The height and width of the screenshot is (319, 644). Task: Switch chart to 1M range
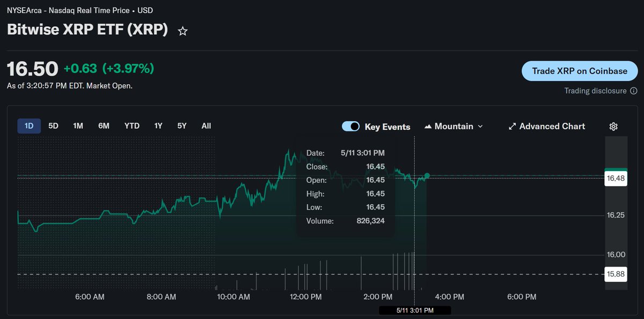click(78, 126)
